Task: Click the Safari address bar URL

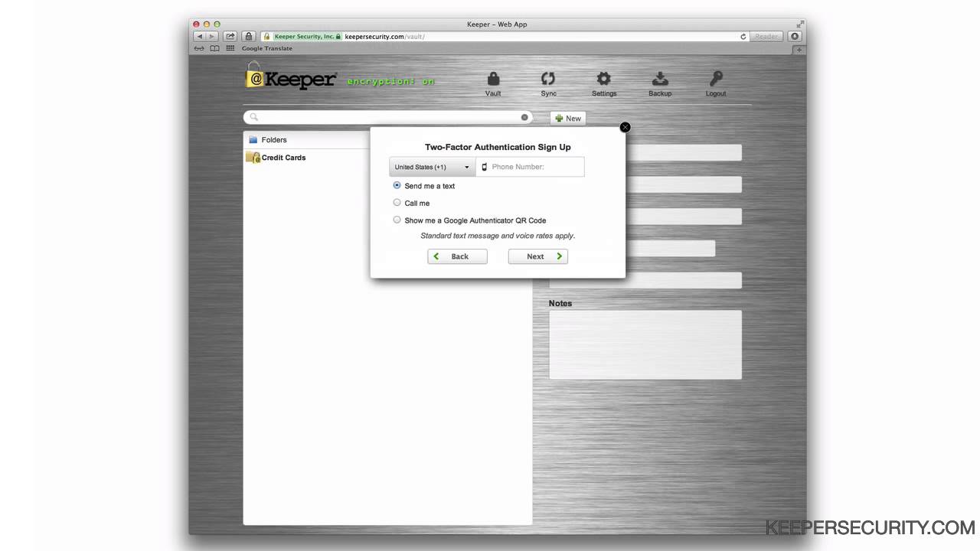Action: [x=384, y=36]
